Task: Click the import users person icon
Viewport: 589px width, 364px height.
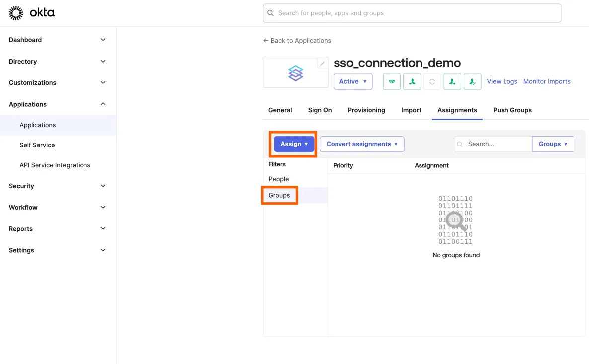Action: point(412,81)
